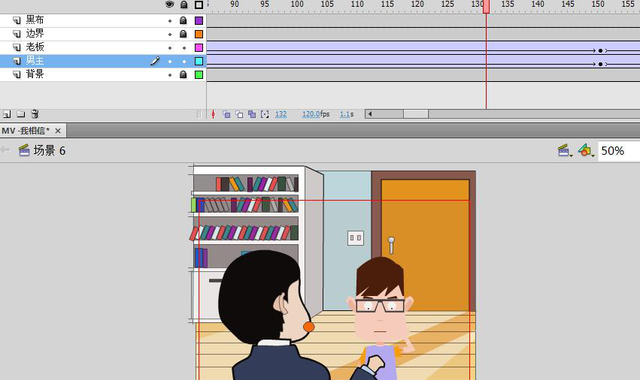Lock the 男主 layer via lock dot
Image resolution: width=640 pixels, height=380 pixels.
pyautogui.click(x=184, y=62)
